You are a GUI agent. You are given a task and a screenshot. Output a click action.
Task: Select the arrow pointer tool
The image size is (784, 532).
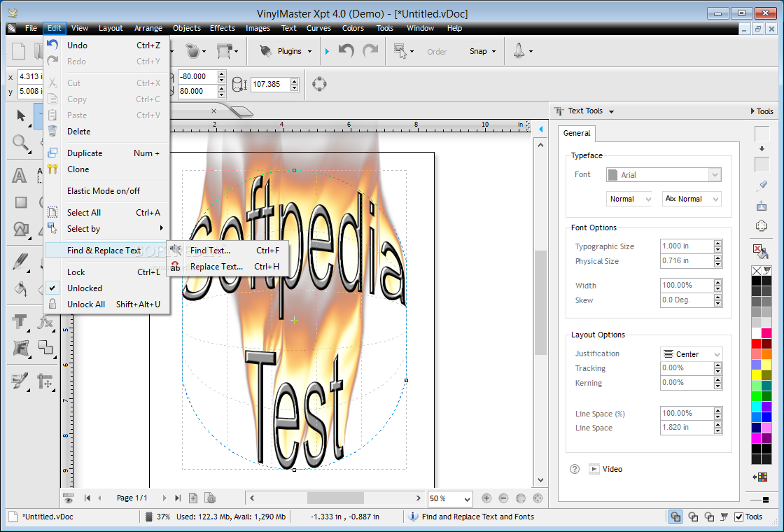click(x=20, y=115)
